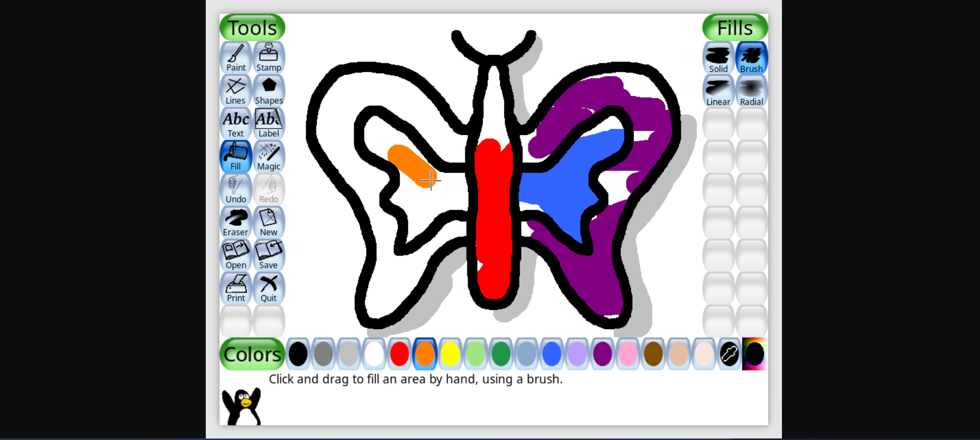This screenshot has height=440, width=980.
Task: Choose the Brush fill mode
Action: coord(751,58)
